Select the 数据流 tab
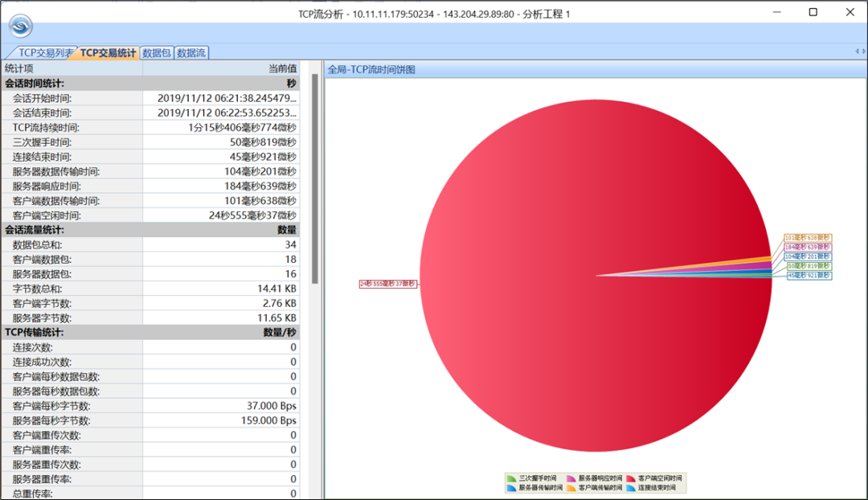Viewport: 868px width, 500px height. (x=191, y=53)
